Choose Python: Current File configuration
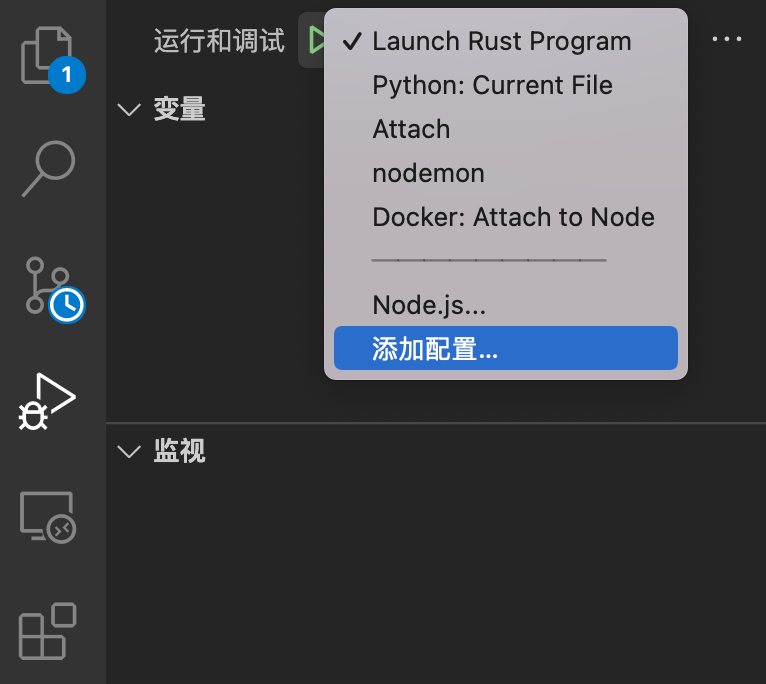 click(506, 85)
